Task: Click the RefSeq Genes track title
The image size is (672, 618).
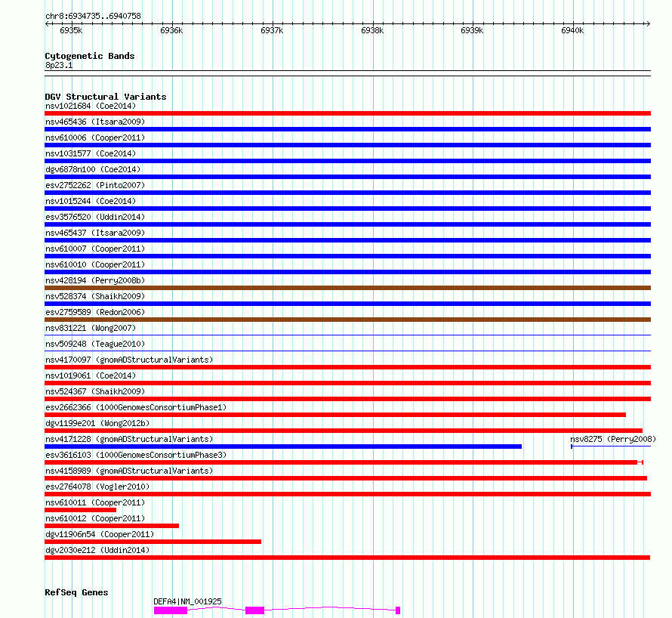Action: pyautogui.click(x=76, y=593)
